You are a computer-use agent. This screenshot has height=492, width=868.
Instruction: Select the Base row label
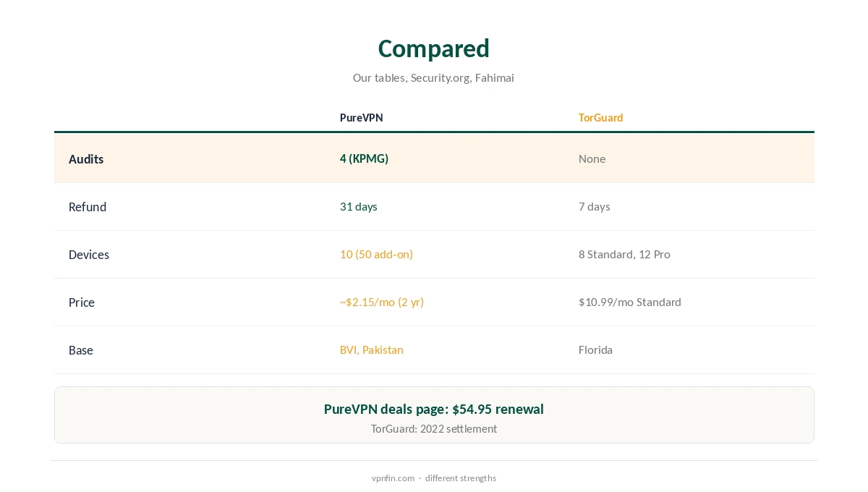tap(81, 350)
